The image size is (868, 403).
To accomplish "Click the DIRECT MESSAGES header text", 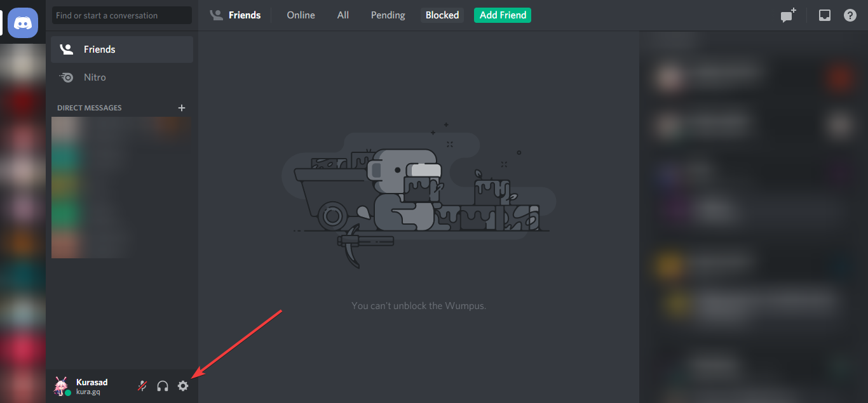I will (x=90, y=108).
